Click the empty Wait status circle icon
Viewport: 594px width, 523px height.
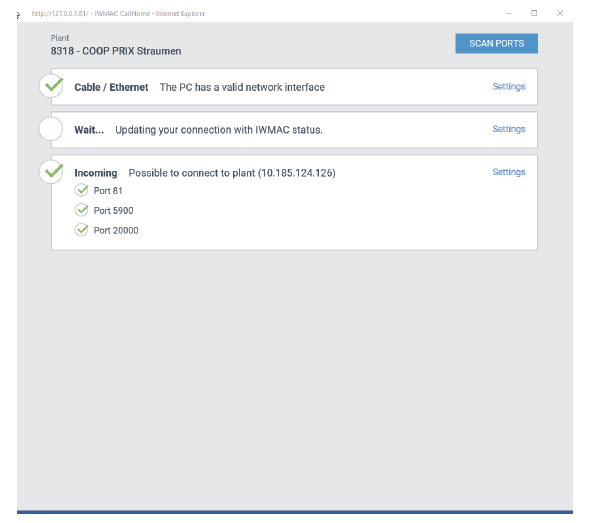[x=51, y=129]
